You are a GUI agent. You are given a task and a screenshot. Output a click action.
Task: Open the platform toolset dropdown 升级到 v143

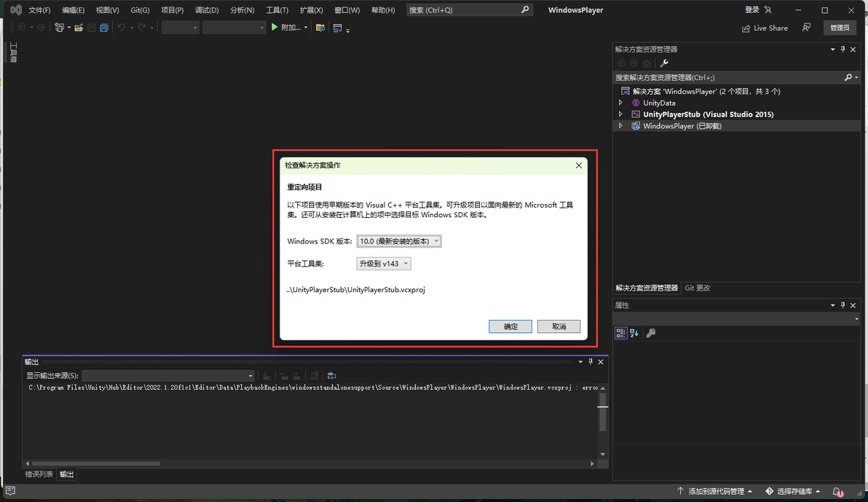click(x=383, y=264)
